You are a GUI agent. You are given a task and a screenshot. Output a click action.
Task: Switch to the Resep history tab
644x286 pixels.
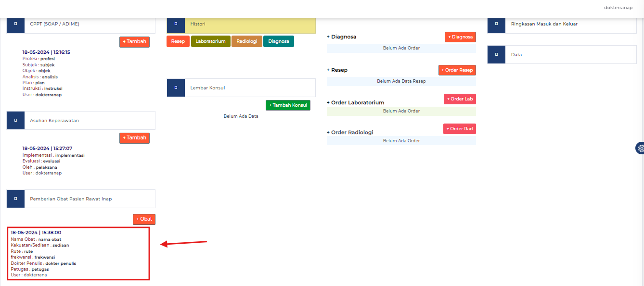coord(178,41)
